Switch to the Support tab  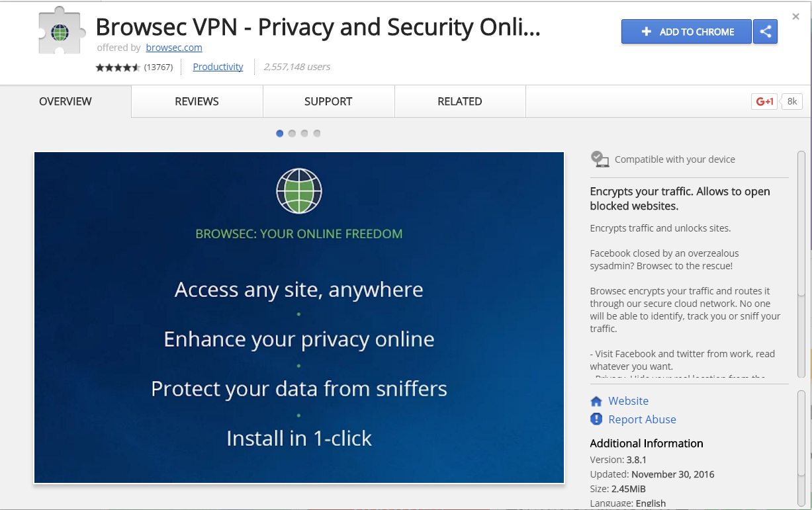(x=328, y=102)
